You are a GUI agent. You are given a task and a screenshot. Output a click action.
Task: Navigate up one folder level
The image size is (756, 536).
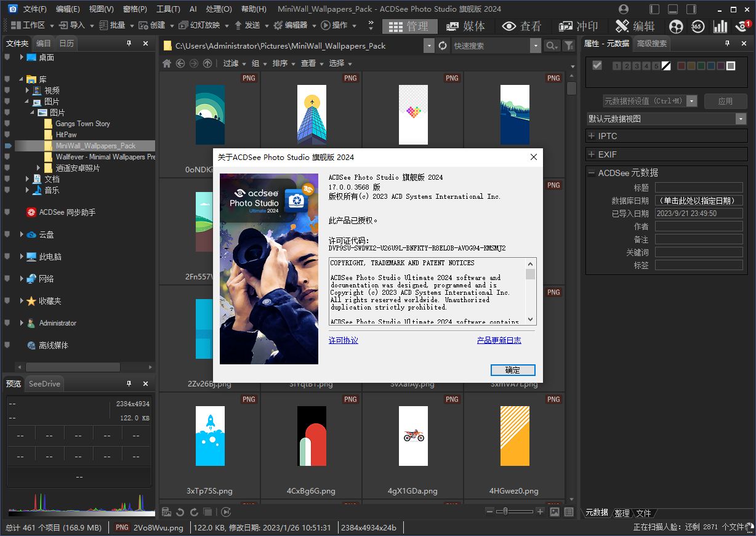207,63
